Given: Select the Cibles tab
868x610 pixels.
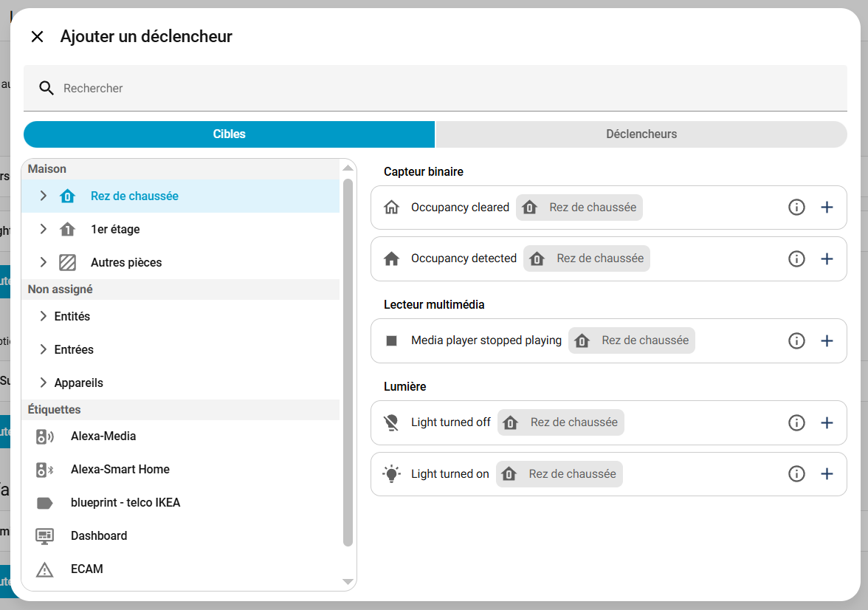Looking at the screenshot, I should (229, 134).
